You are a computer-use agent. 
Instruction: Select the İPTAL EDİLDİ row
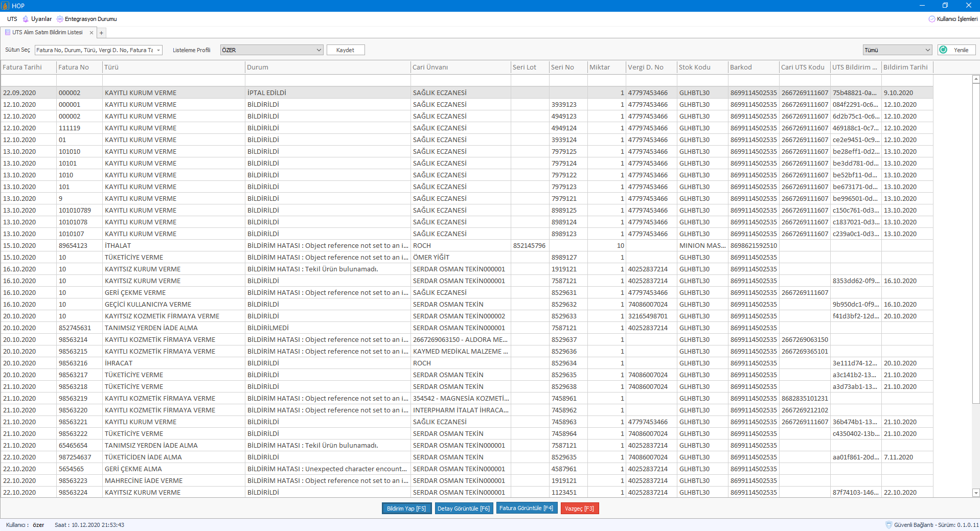pyautogui.click(x=467, y=93)
